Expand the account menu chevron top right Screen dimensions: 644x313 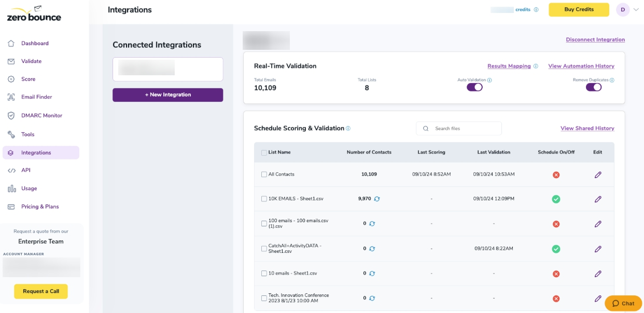pos(637,9)
